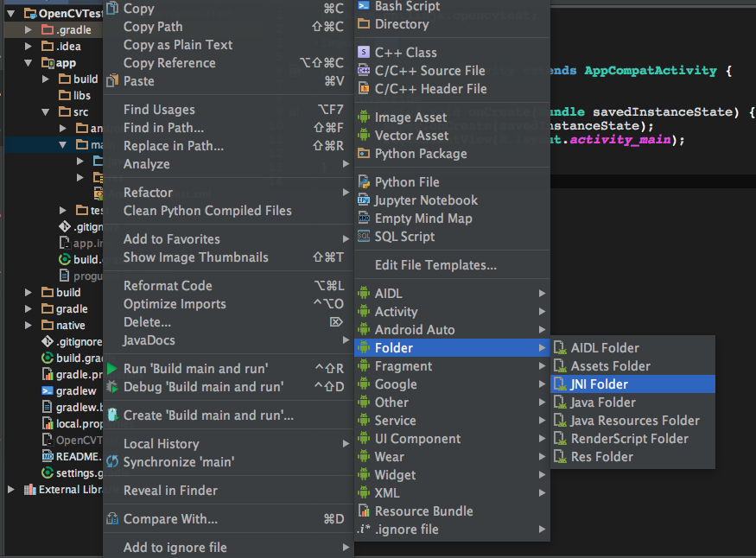Collapse the OpenCVTest project root

tap(10, 14)
